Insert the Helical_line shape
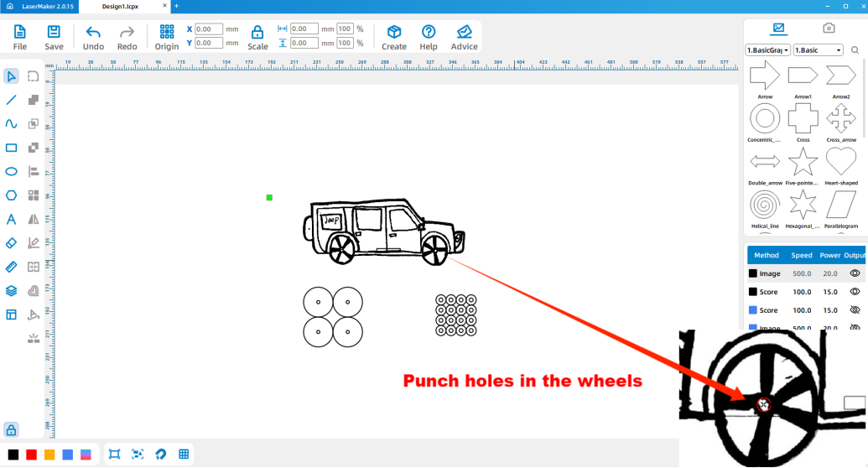 (x=765, y=205)
